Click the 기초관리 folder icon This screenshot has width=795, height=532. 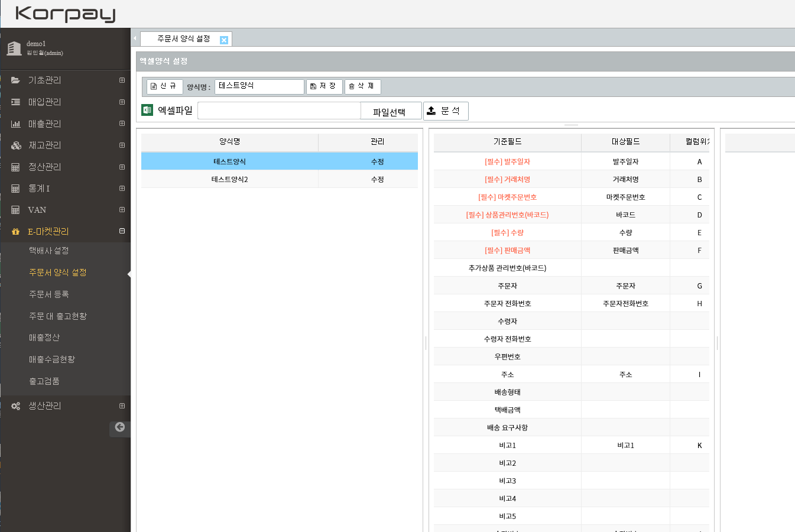click(x=15, y=80)
